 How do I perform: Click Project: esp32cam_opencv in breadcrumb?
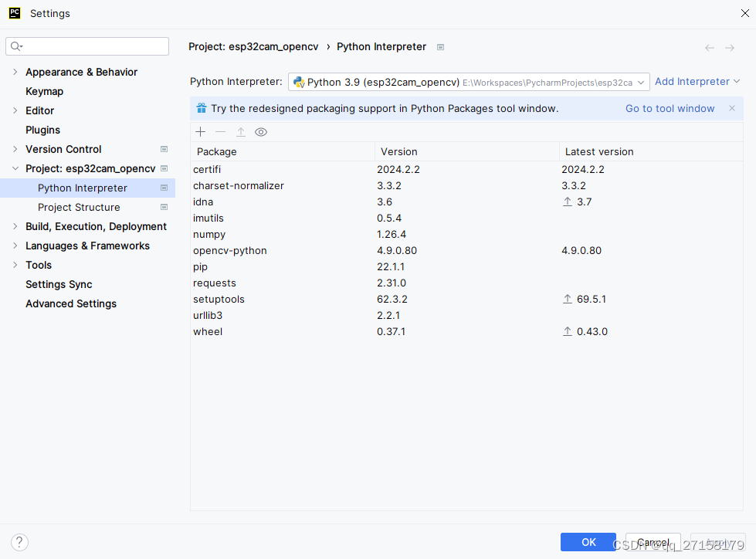pyautogui.click(x=253, y=47)
